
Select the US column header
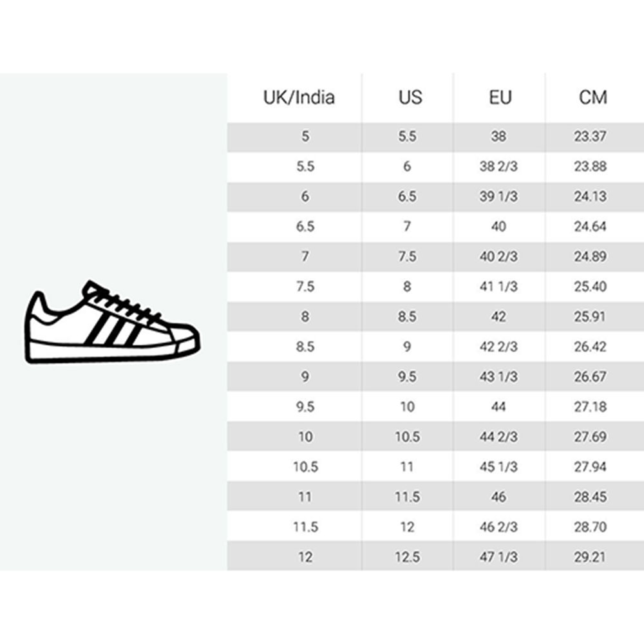[410, 97]
